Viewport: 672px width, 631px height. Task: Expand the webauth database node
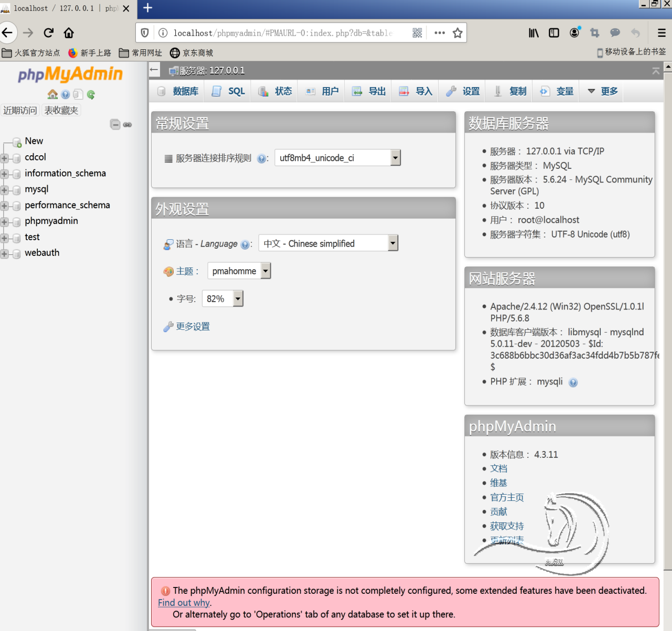4,254
